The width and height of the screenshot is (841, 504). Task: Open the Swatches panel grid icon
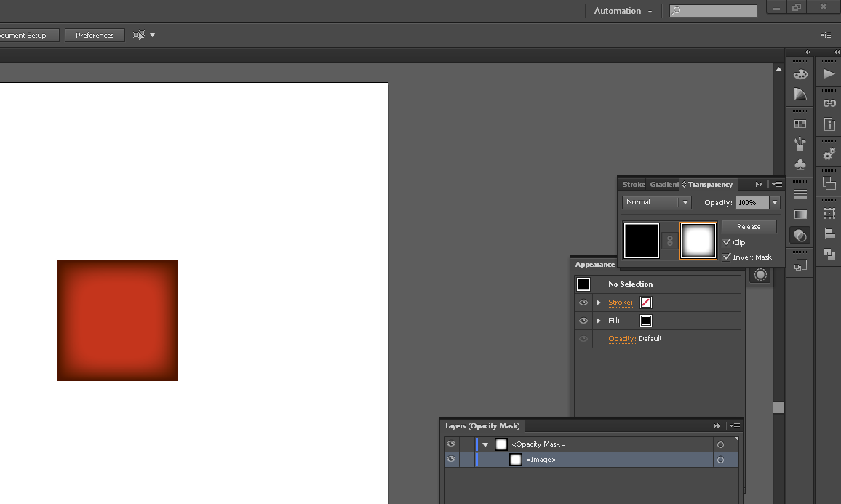click(800, 124)
